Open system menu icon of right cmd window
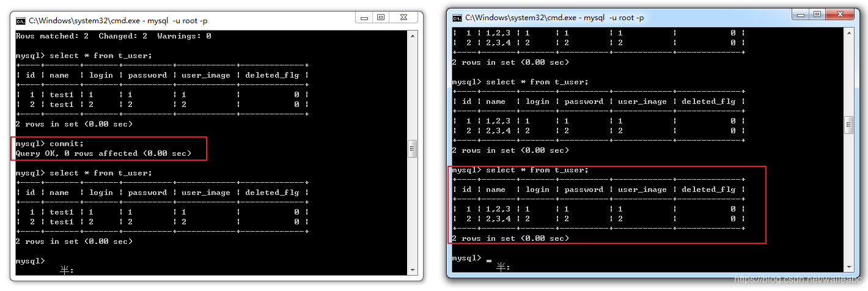The height and width of the screenshot is (291, 868). pos(457,18)
